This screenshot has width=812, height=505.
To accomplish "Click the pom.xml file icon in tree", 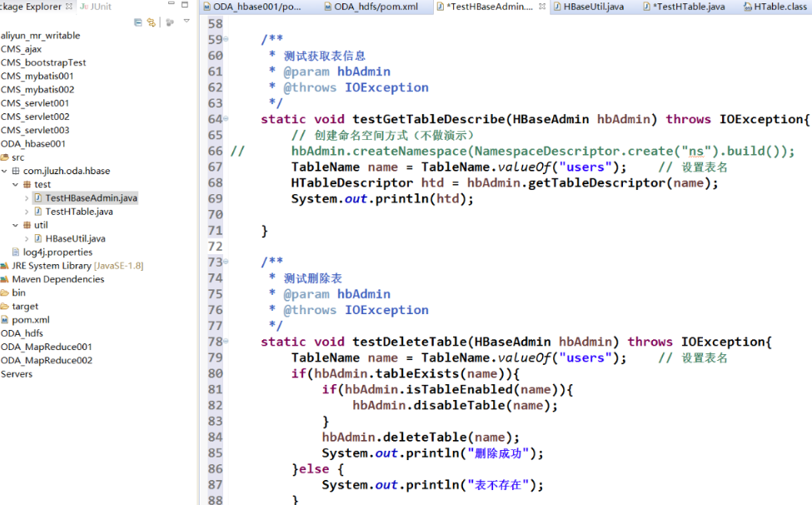I will tap(5, 319).
